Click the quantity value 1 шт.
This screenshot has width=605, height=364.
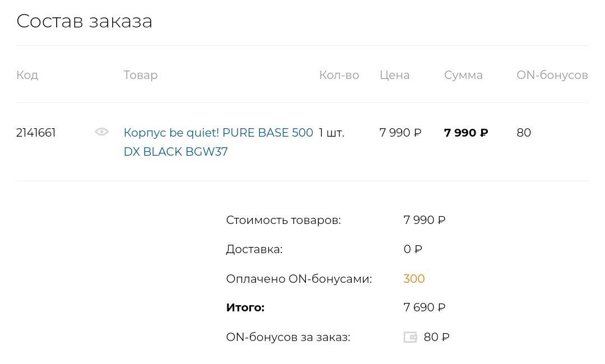pos(332,133)
